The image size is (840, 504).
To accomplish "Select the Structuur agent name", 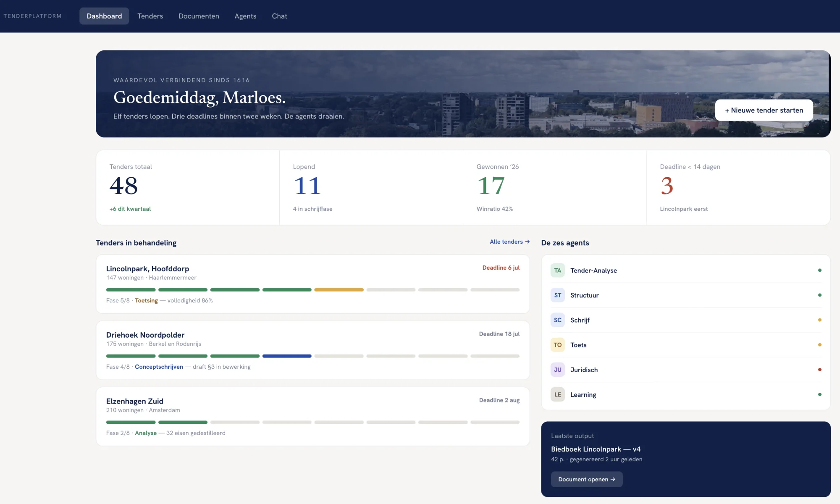I will (584, 295).
